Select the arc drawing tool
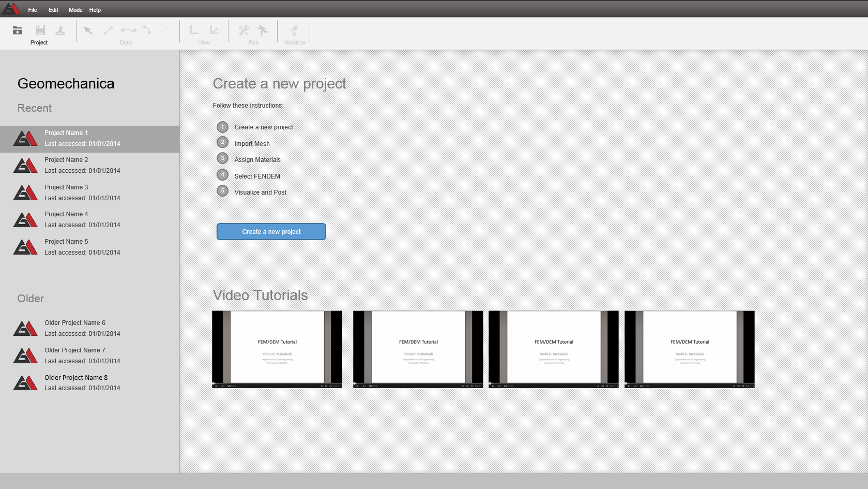868x489 pixels. [147, 31]
